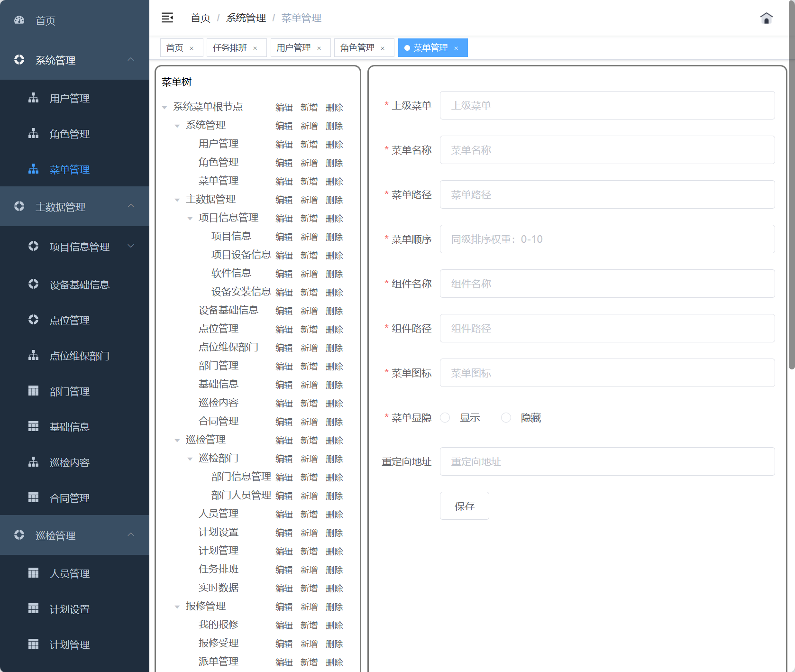The width and height of the screenshot is (795, 672).
Task: Click the sidebar collapse hamburger icon
Action: (x=167, y=18)
